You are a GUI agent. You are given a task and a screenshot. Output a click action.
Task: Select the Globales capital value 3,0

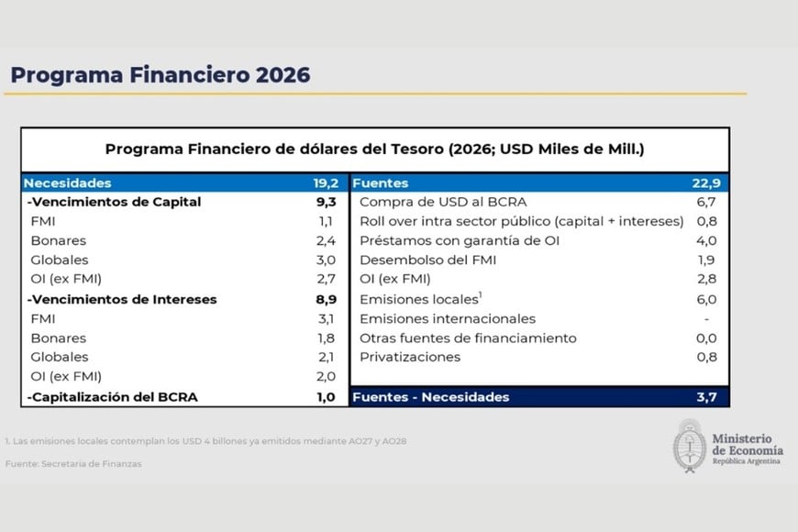[x=326, y=260]
